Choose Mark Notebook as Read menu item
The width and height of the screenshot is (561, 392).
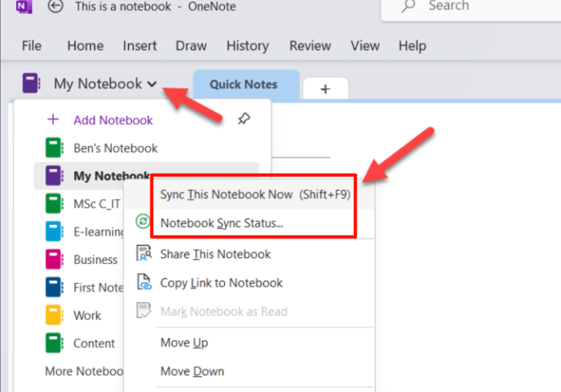(224, 311)
